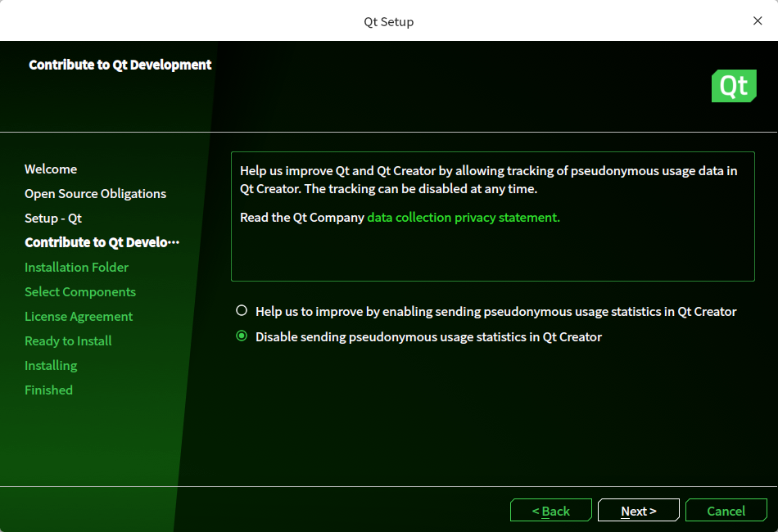Image resolution: width=778 pixels, height=532 pixels.
Task: Open the Open Source Obligations page
Action: pos(95,193)
